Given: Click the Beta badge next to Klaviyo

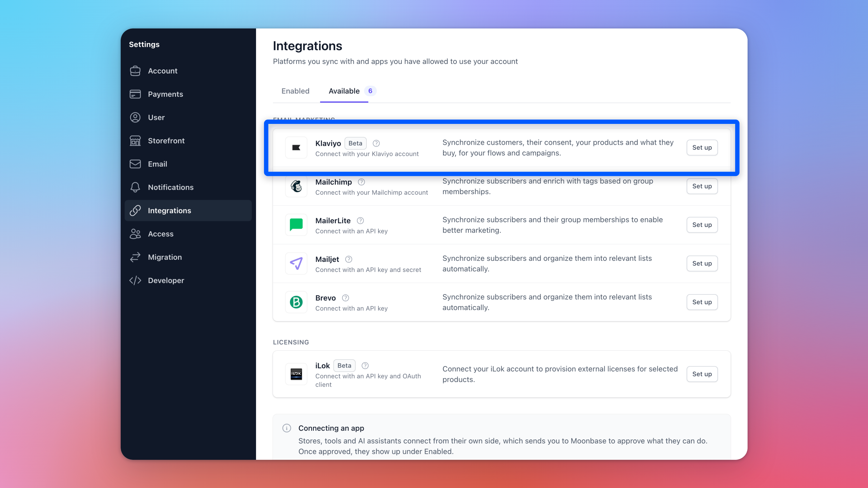Looking at the screenshot, I should pyautogui.click(x=355, y=143).
